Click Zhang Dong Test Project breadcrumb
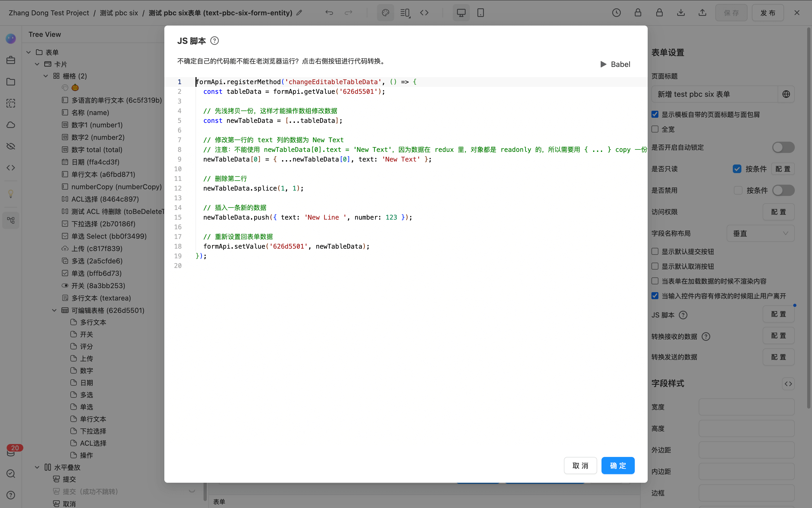812x508 pixels. [49, 13]
